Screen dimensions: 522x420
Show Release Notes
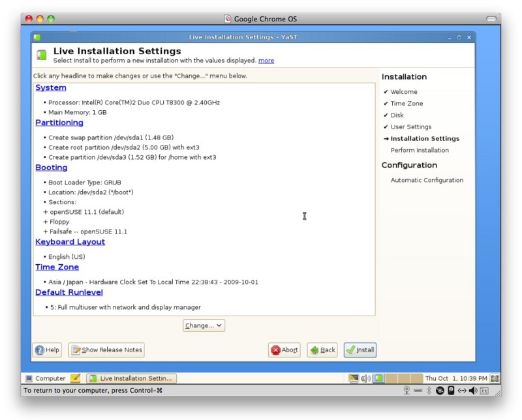(106, 350)
